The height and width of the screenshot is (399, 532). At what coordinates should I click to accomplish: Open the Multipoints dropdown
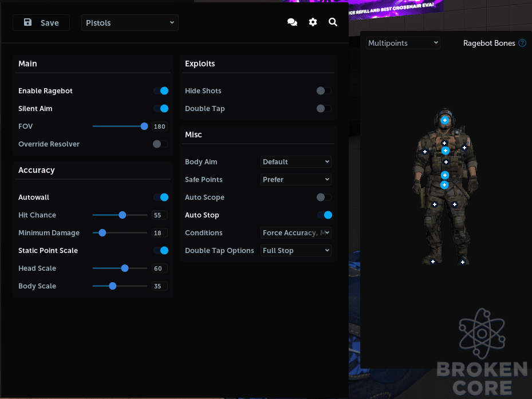pos(403,43)
